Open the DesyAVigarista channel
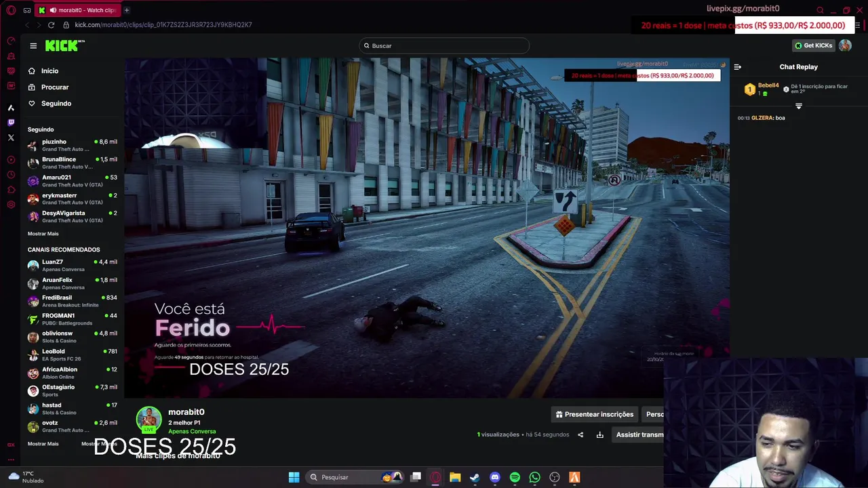The image size is (868, 488). pyautogui.click(x=72, y=216)
